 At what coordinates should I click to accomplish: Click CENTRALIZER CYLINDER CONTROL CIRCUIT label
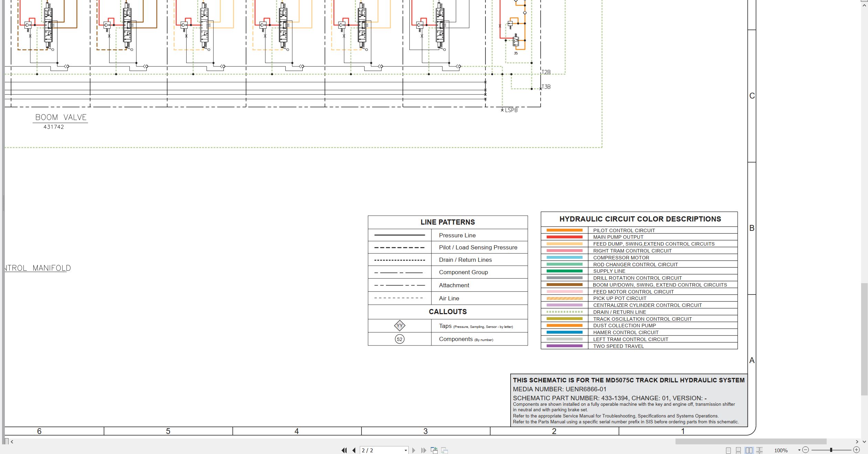pos(647,305)
